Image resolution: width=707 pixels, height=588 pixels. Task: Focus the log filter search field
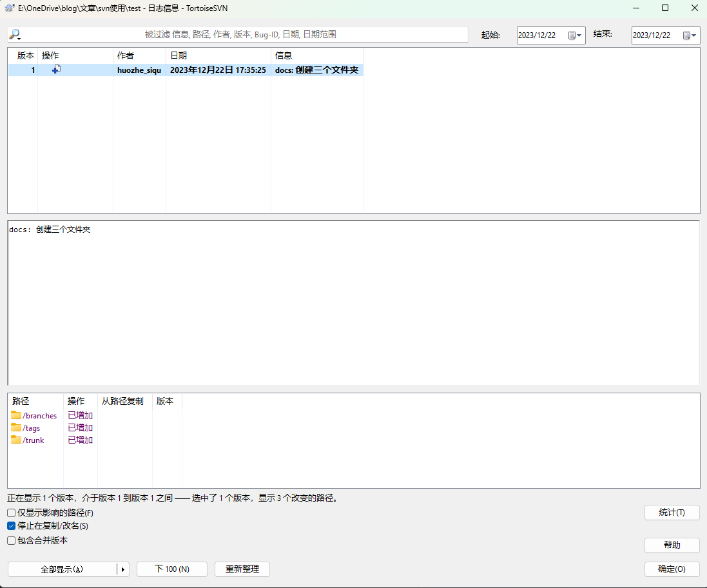click(x=245, y=35)
